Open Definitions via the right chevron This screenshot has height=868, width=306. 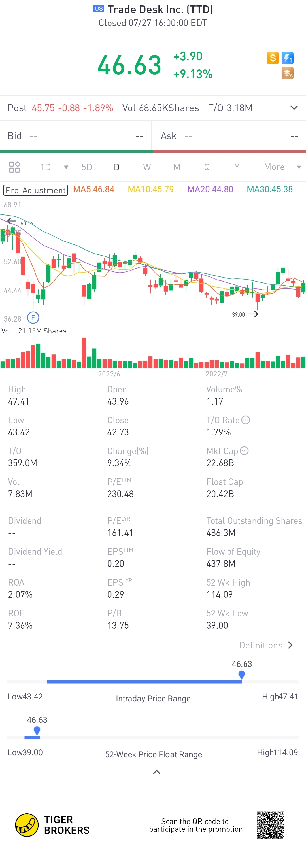pyautogui.click(x=290, y=645)
